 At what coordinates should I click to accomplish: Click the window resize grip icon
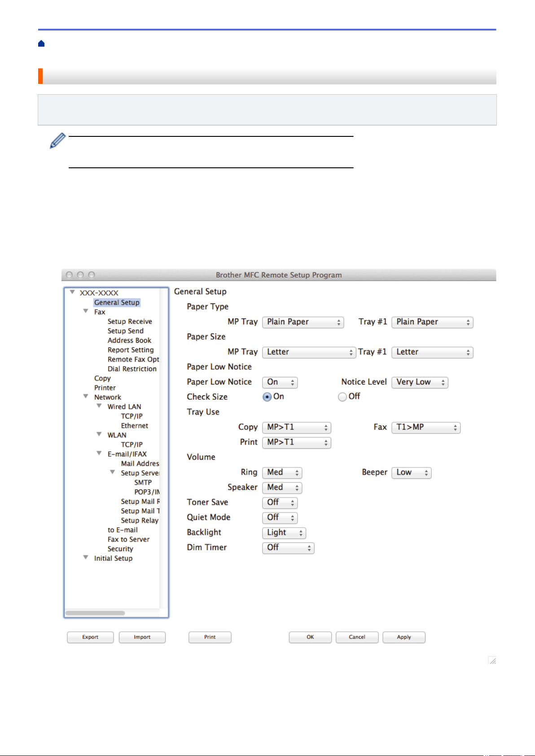coord(492,660)
